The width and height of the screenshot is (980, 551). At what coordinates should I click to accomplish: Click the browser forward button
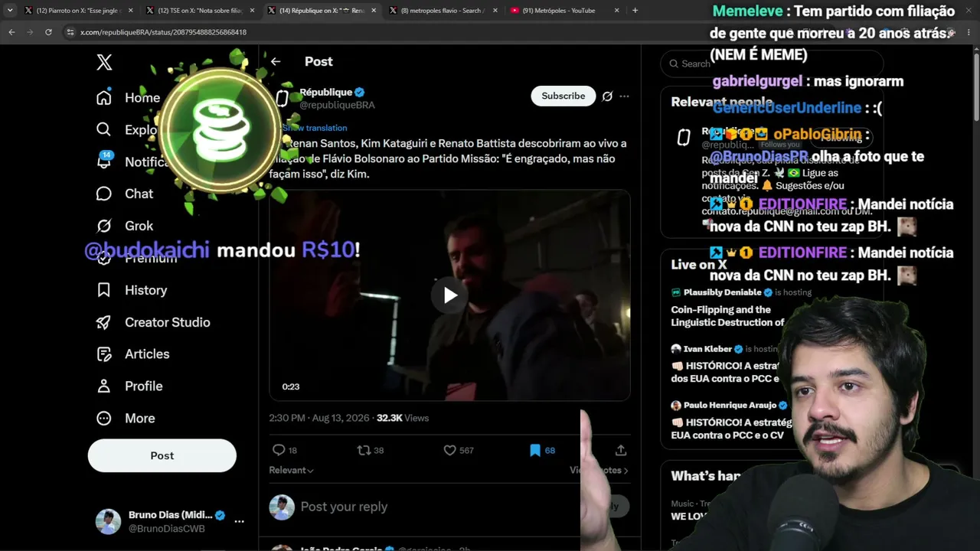click(x=30, y=32)
